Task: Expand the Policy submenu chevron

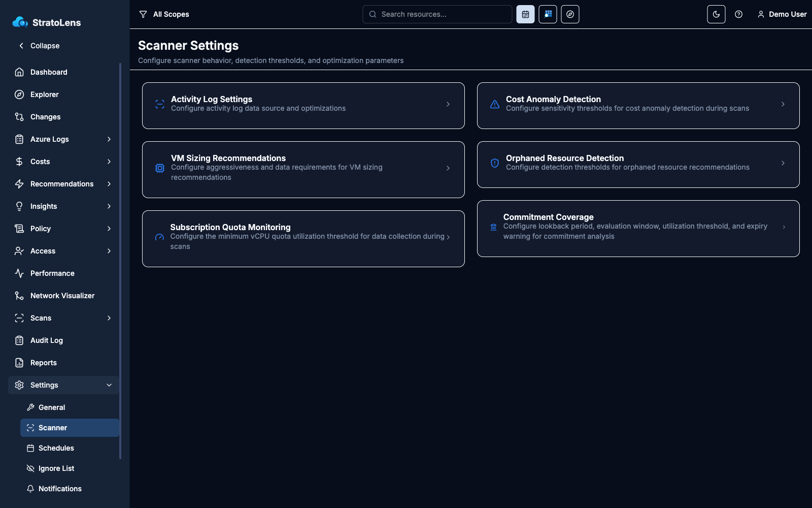Action: pyautogui.click(x=109, y=229)
